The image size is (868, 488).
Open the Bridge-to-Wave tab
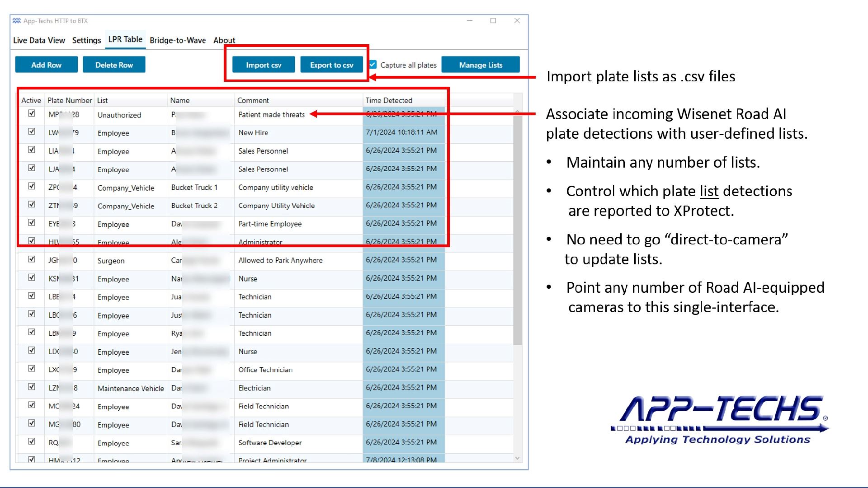click(178, 40)
